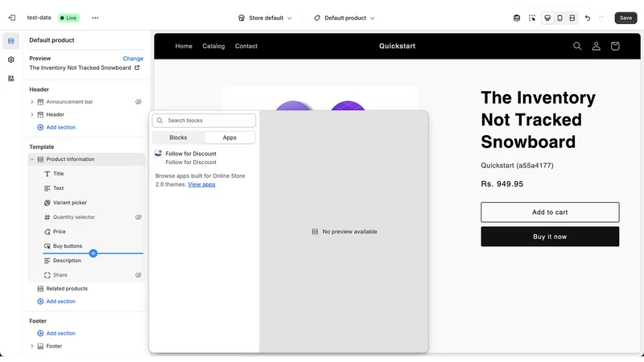Toggle the inspector selection icon
The image size is (644, 362).
(x=532, y=18)
